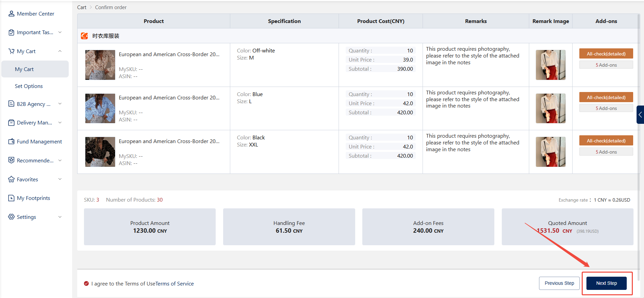The width and height of the screenshot is (644, 298).
Task: Click the Next Step button
Action: pyautogui.click(x=606, y=283)
